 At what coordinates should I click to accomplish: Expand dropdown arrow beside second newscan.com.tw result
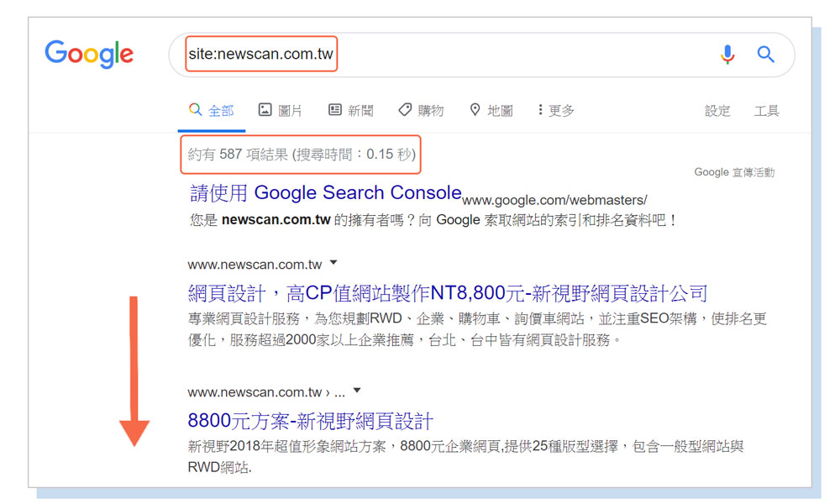[357, 391]
